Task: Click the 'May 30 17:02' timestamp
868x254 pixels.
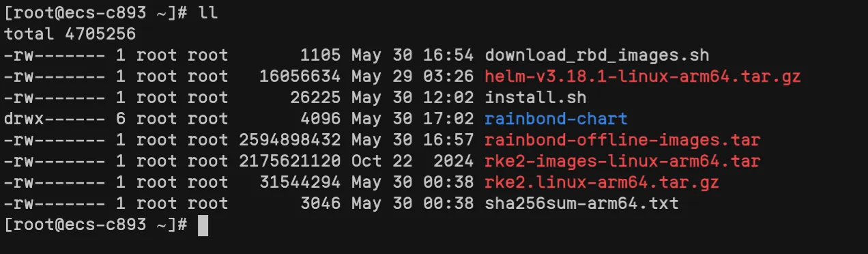Action: pyautogui.click(x=412, y=119)
